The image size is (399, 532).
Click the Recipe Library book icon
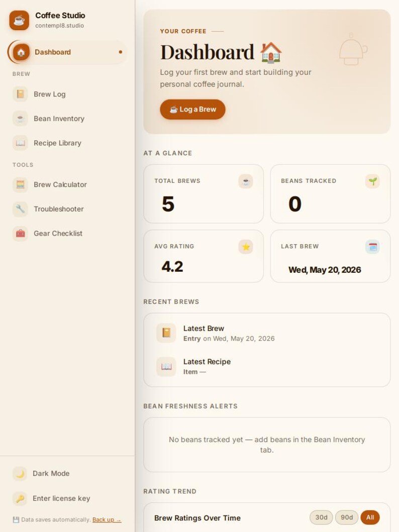click(x=21, y=143)
